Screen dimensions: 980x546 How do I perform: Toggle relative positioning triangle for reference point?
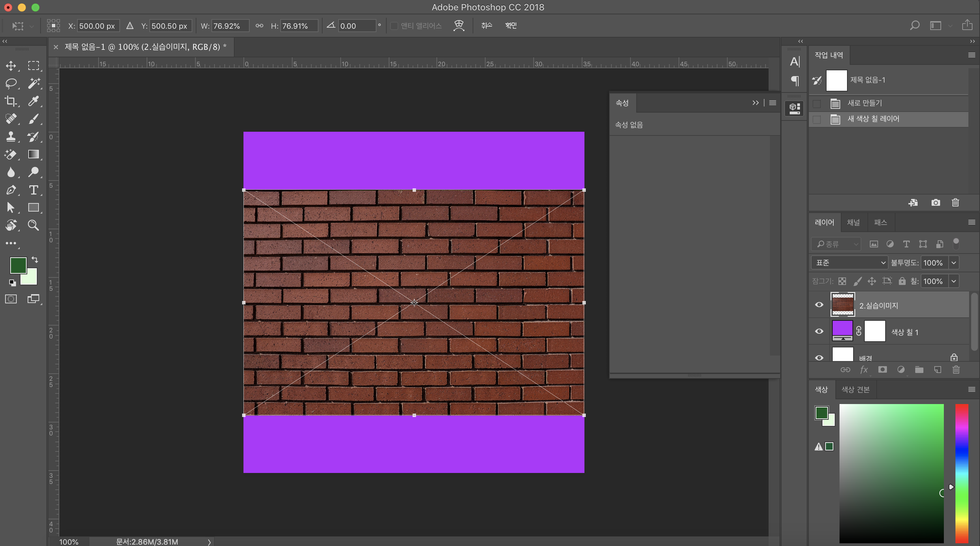(x=130, y=26)
